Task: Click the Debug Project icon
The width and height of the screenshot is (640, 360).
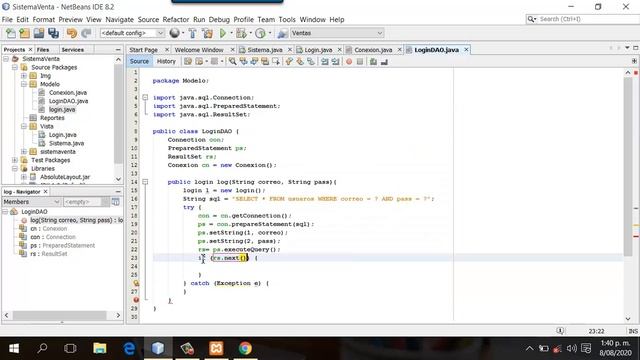Action: point(241,33)
